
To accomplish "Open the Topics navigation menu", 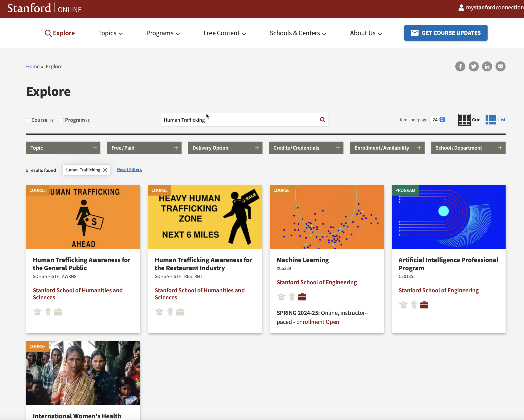I will click(x=110, y=33).
